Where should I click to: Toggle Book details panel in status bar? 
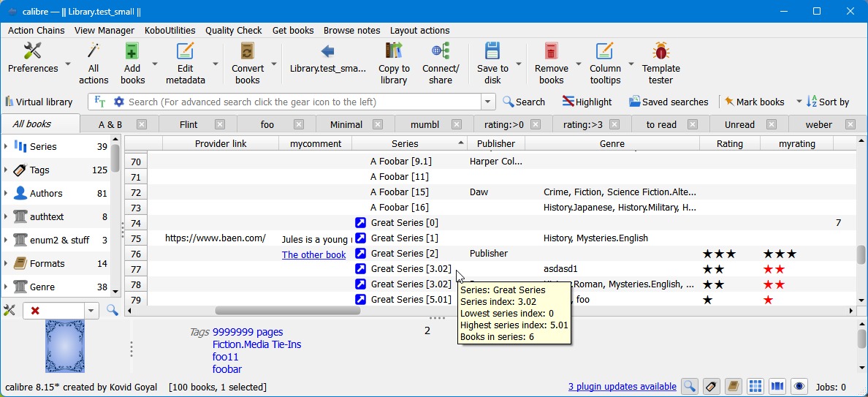[733, 386]
